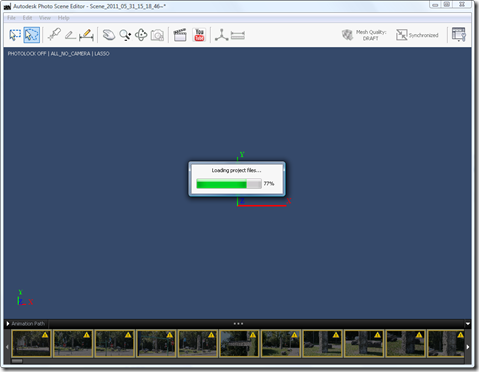The width and height of the screenshot is (479, 372).
Task: Select the eighth thumbnail with tree trunk
Action: point(322,343)
